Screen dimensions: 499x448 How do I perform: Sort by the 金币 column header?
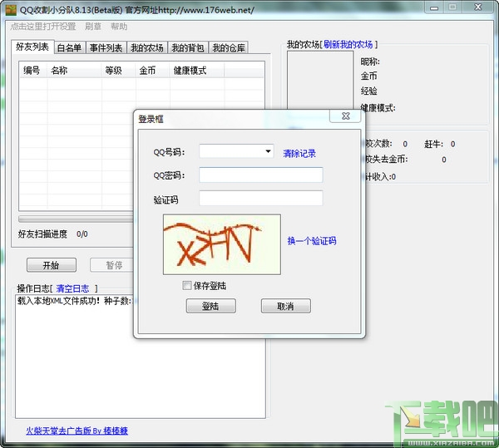(153, 71)
